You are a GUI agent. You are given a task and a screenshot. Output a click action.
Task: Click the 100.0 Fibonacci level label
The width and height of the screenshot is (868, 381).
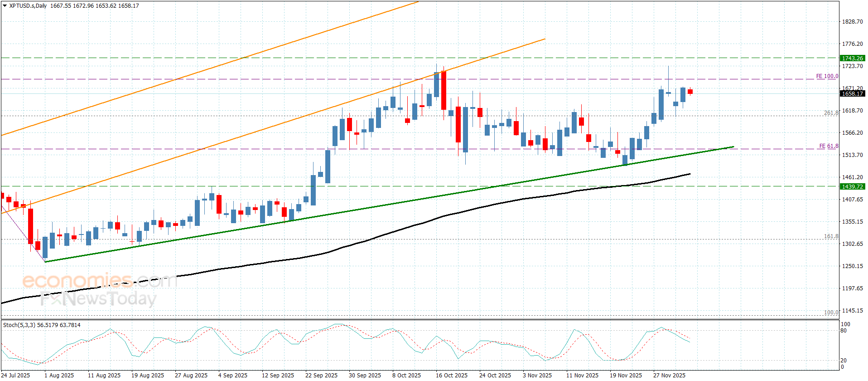(830, 313)
